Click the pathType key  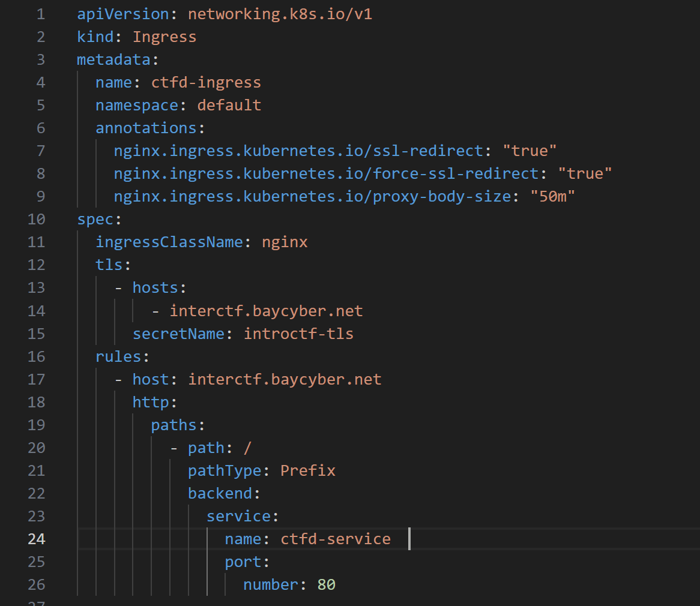[225, 470]
